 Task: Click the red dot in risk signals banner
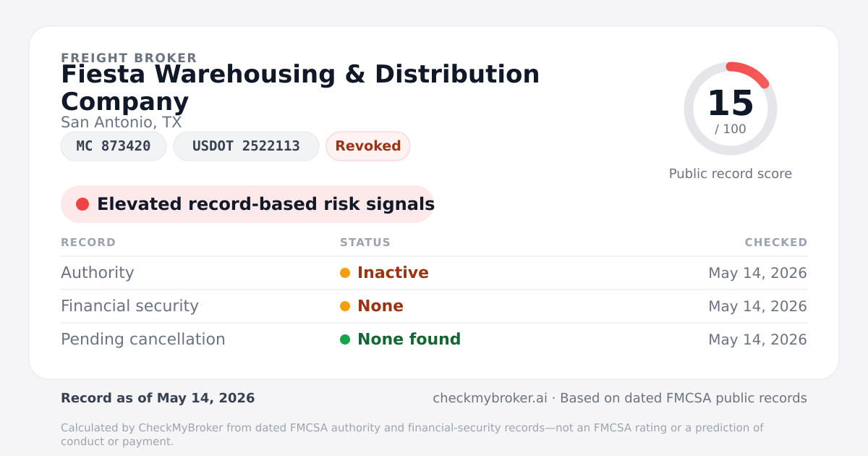(x=82, y=204)
